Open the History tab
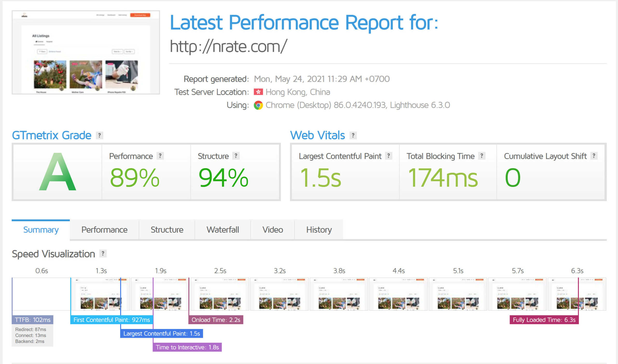618x364 pixels. pos(319,230)
